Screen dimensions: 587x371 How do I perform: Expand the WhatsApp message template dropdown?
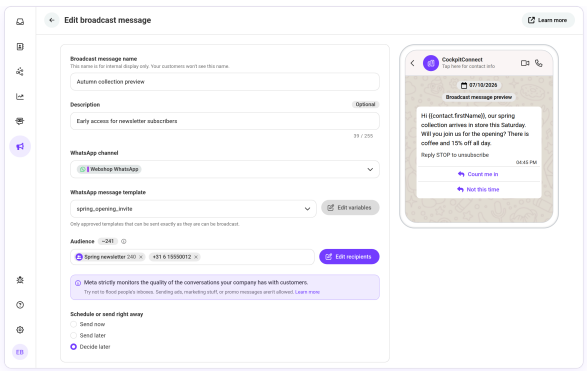pos(307,209)
